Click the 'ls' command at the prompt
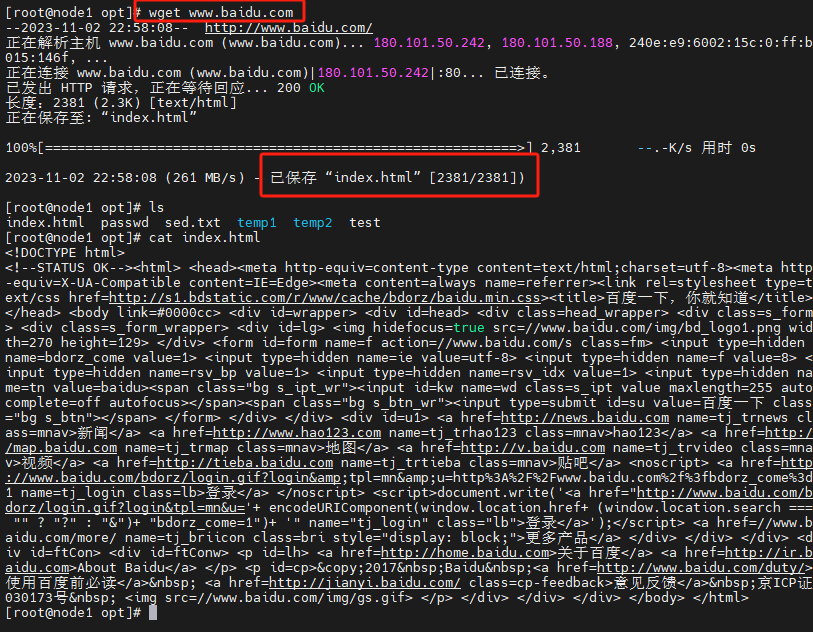813x632 pixels. coord(157,207)
